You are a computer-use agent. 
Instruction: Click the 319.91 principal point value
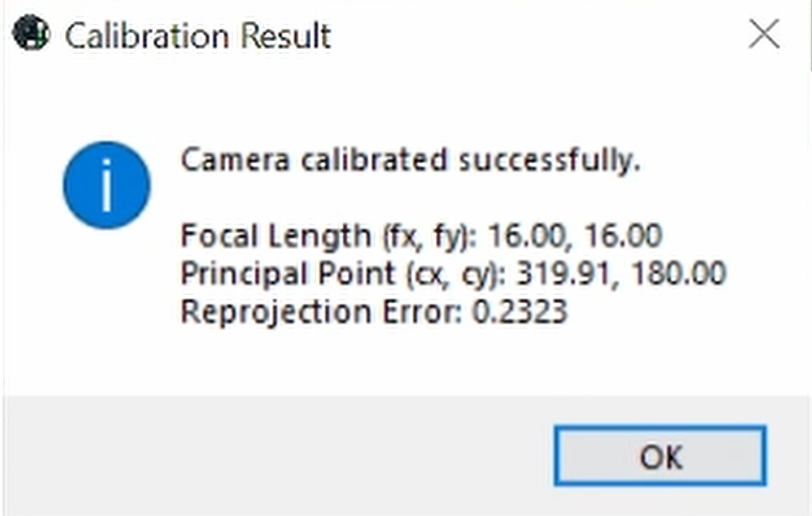point(564,274)
